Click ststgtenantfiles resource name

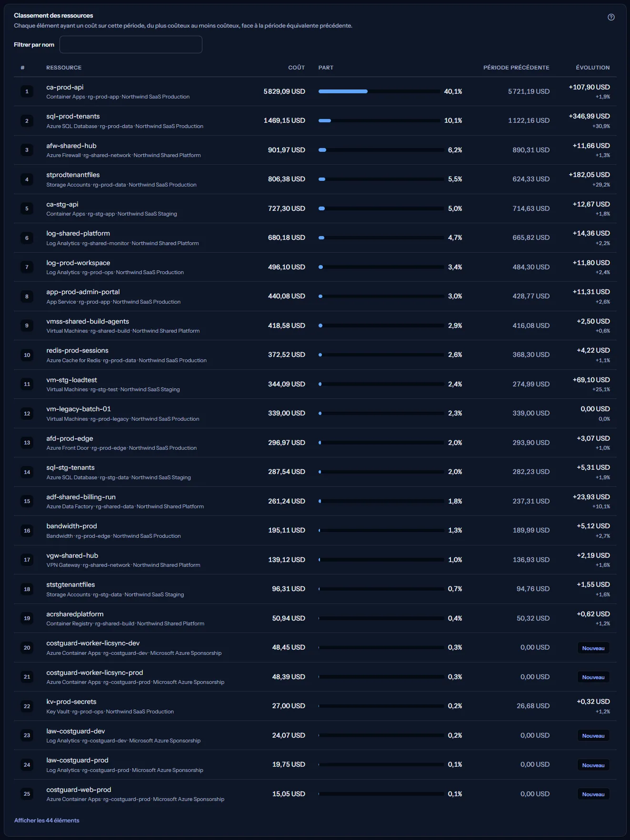(70, 584)
